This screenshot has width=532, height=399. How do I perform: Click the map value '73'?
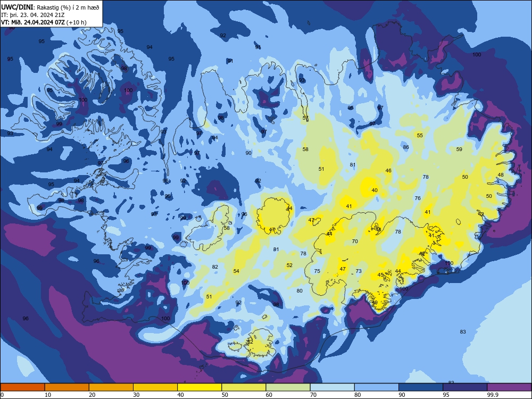coord(359,271)
